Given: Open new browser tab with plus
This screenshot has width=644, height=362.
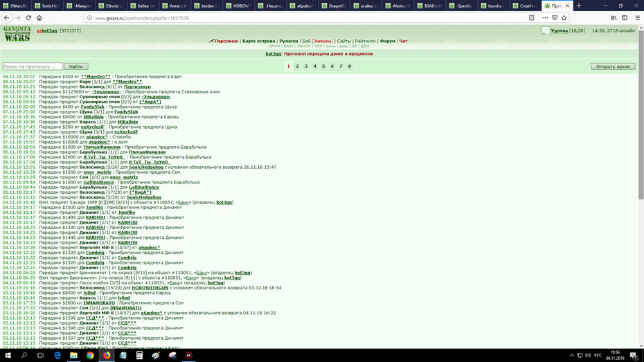Looking at the screenshot, I should point(579,6).
